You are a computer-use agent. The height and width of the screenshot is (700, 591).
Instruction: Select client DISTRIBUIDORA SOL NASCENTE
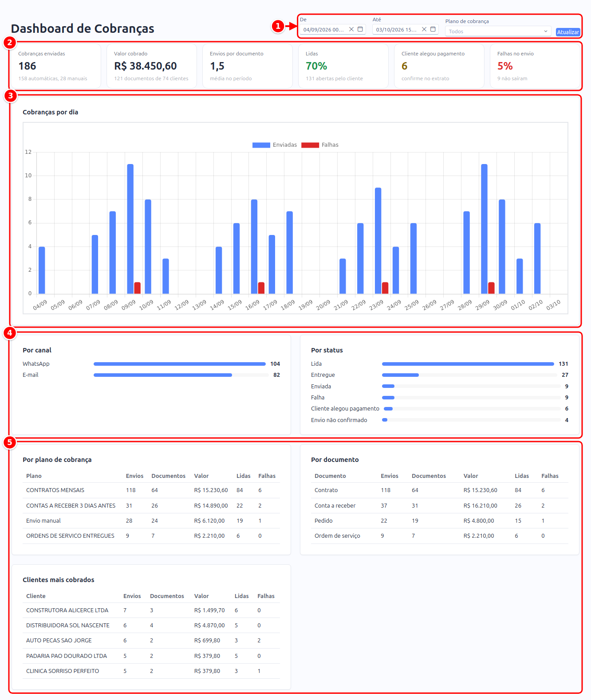pos(151,626)
